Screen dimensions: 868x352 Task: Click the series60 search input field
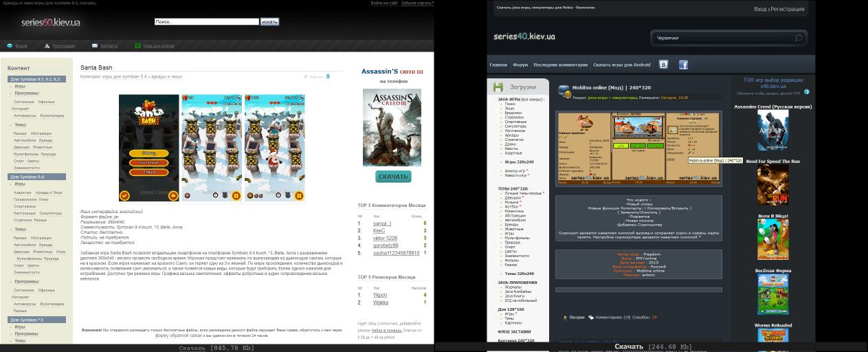click(x=207, y=22)
